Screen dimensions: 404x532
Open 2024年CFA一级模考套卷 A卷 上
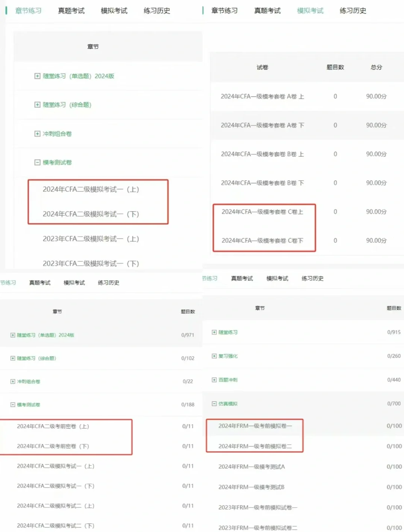[x=262, y=96]
